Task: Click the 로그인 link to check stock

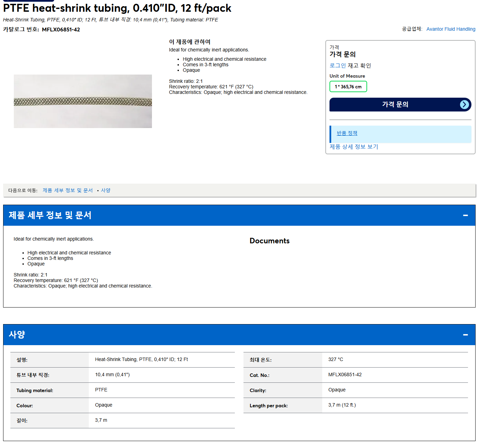Action: tap(337, 66)
